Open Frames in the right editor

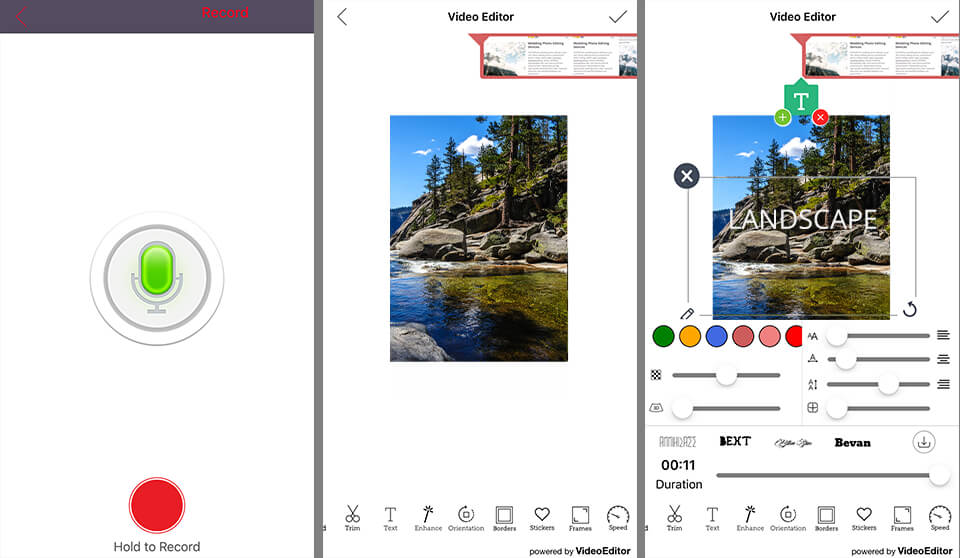[902, 518]
